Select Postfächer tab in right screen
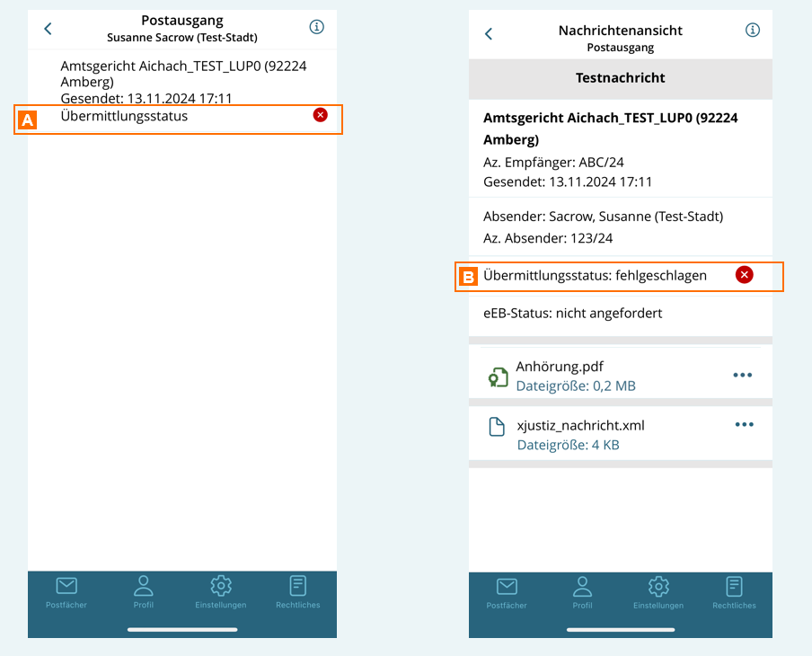812x656 pixels. tap(507, 593)
